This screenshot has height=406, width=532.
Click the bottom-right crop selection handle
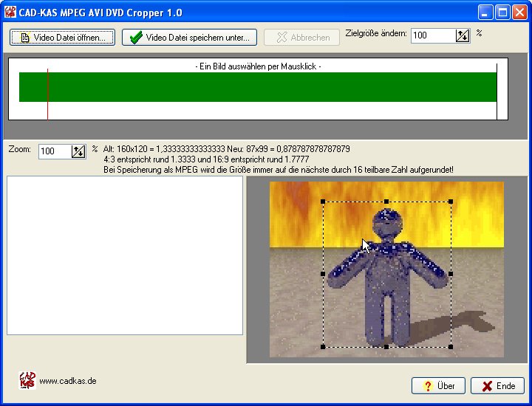click(x=450, y=346)
